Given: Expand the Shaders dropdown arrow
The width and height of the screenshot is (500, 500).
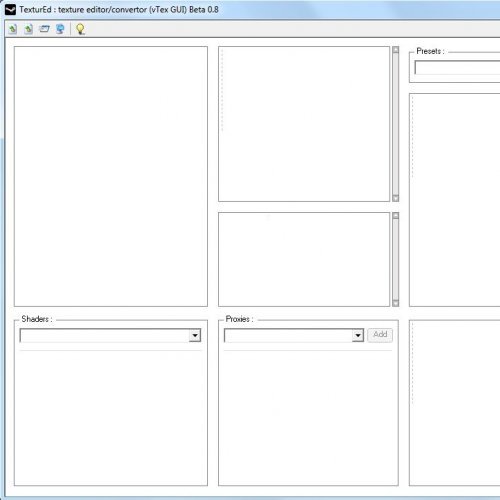Looking at the screenshot, I should (x=195, y=335).
